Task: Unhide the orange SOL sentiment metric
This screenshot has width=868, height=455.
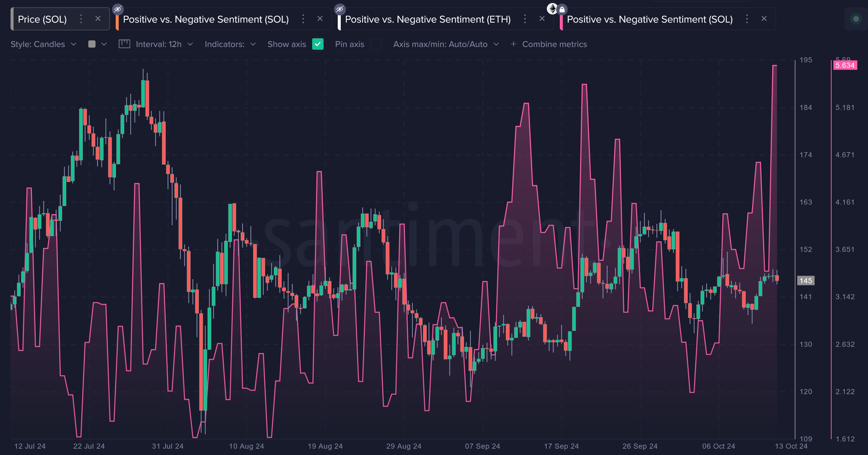Action: tap(118, 9)
